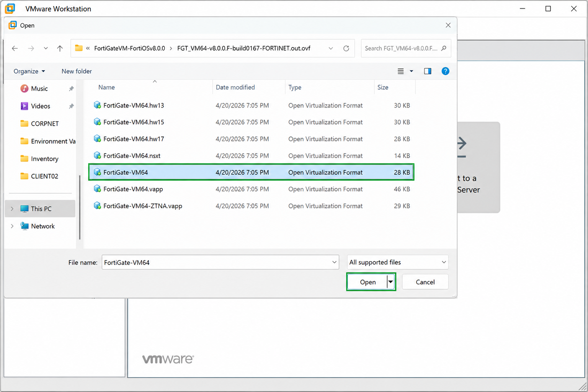Select the FortiGate-VM64.hw15 file name

pyautogui.click(x=134, y=122)
